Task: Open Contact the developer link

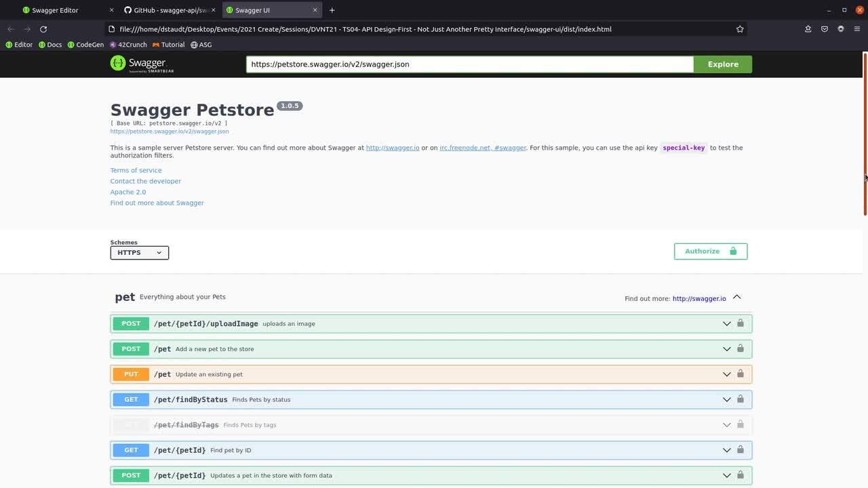Action: [x=146, y=181]
